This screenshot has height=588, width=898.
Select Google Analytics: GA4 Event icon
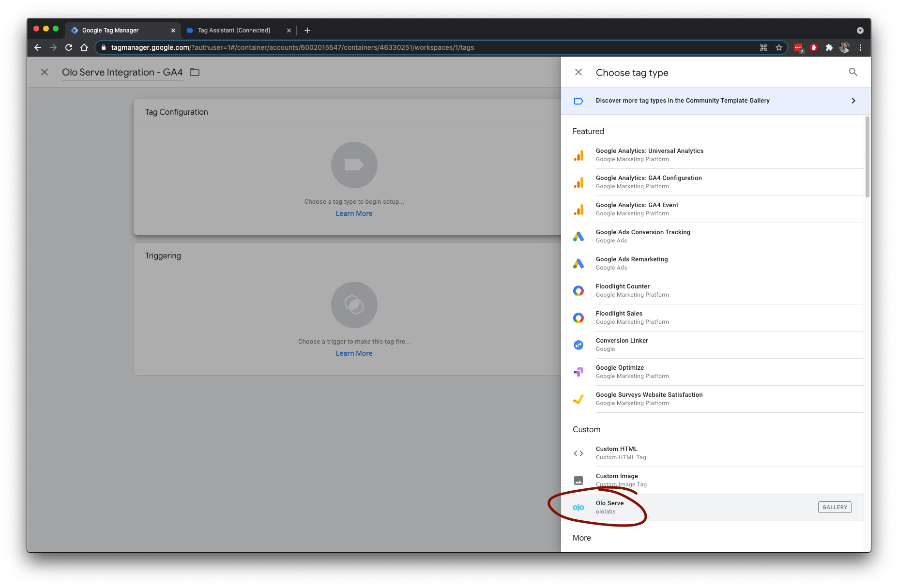[578, 210]
